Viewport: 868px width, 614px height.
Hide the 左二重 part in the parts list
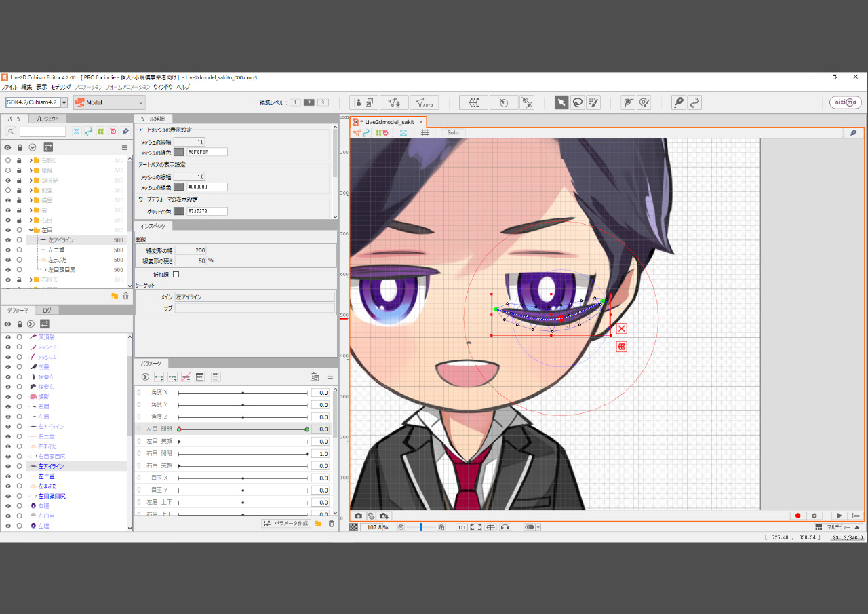[x=8, y=250]
